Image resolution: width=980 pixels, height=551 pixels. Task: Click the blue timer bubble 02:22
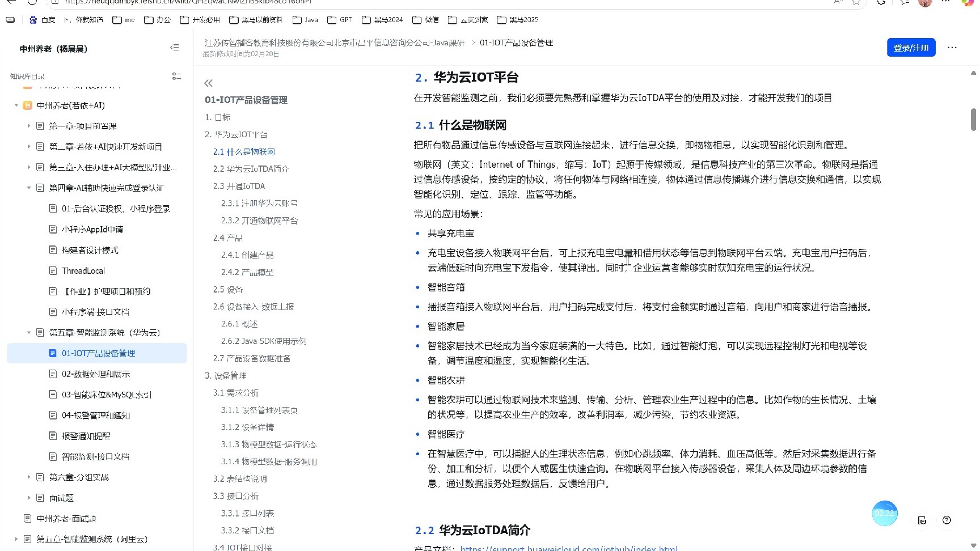coord(885,513)
